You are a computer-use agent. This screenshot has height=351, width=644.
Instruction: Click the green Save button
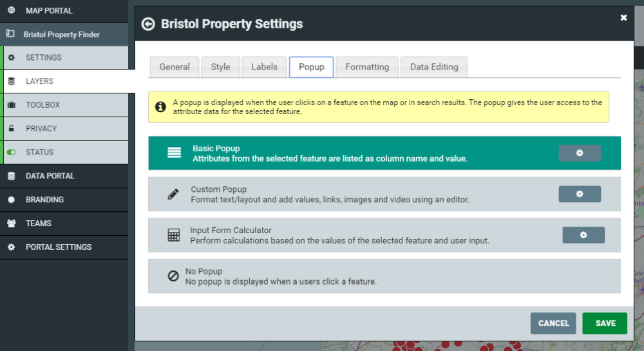(x=605, y=323)
